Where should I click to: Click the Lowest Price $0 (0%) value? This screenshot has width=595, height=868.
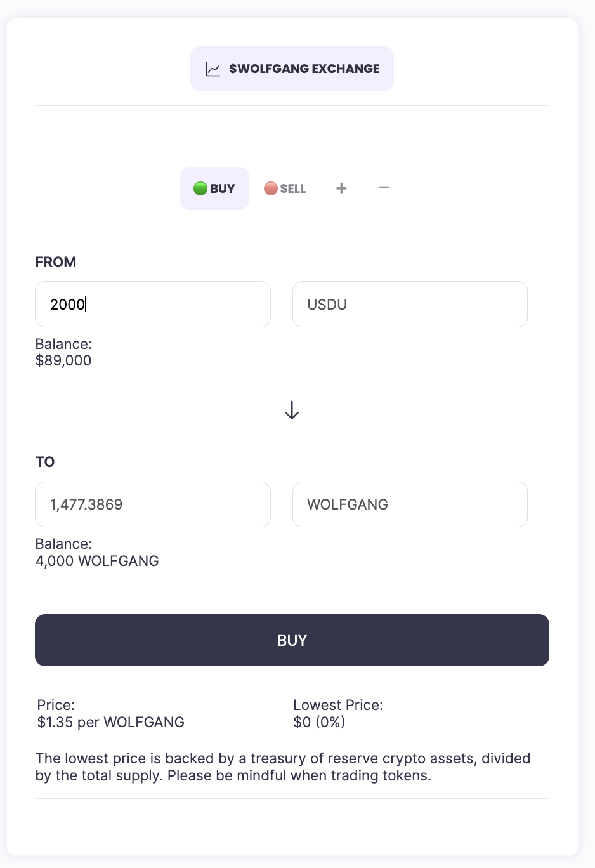pyautogui.click(x=319, y=722)
